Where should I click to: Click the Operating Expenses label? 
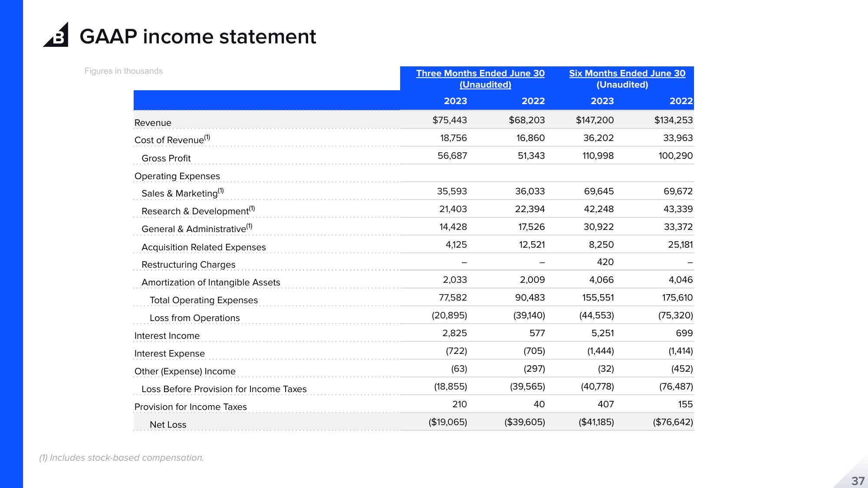[x=177, y=176]
